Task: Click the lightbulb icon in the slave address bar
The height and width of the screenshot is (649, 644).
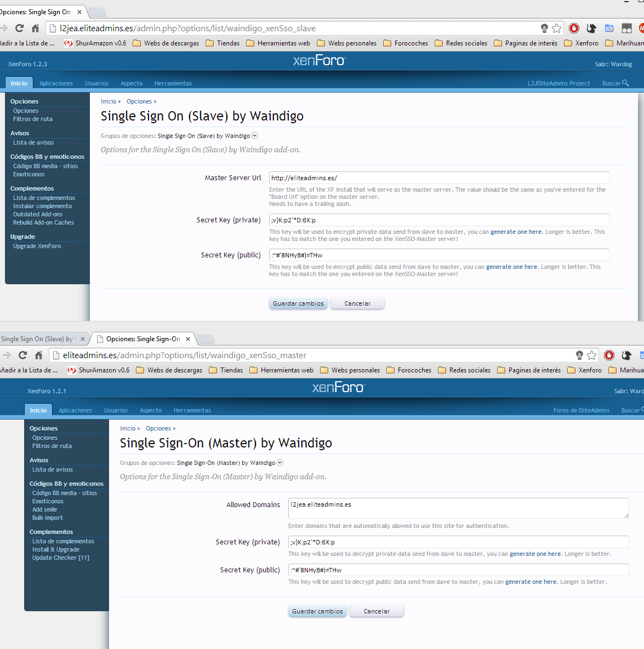Action: pos(544,28)
